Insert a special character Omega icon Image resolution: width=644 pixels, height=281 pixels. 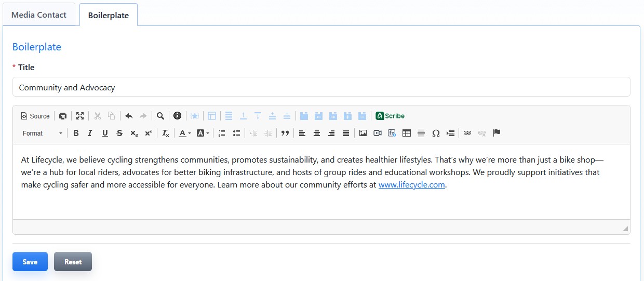[x=436, y=133]
